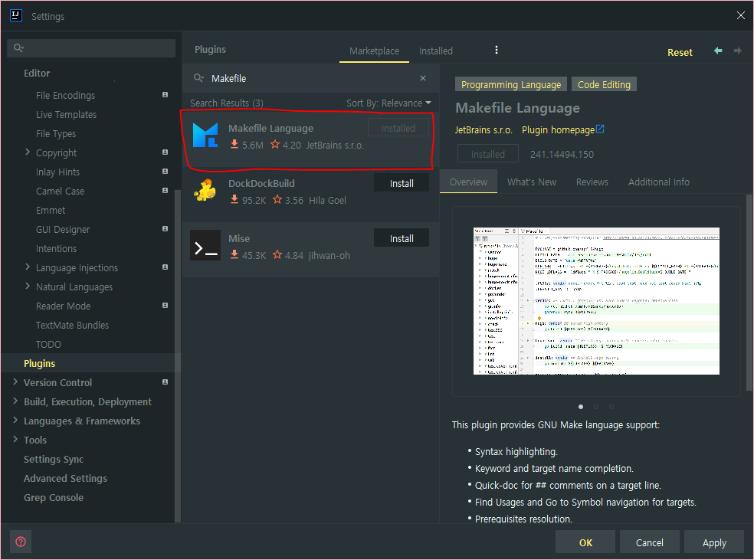The height and width of the screenshot is (560, 754).
Task: Focus the Makefile plugin search field
Action: pos(310,78)
